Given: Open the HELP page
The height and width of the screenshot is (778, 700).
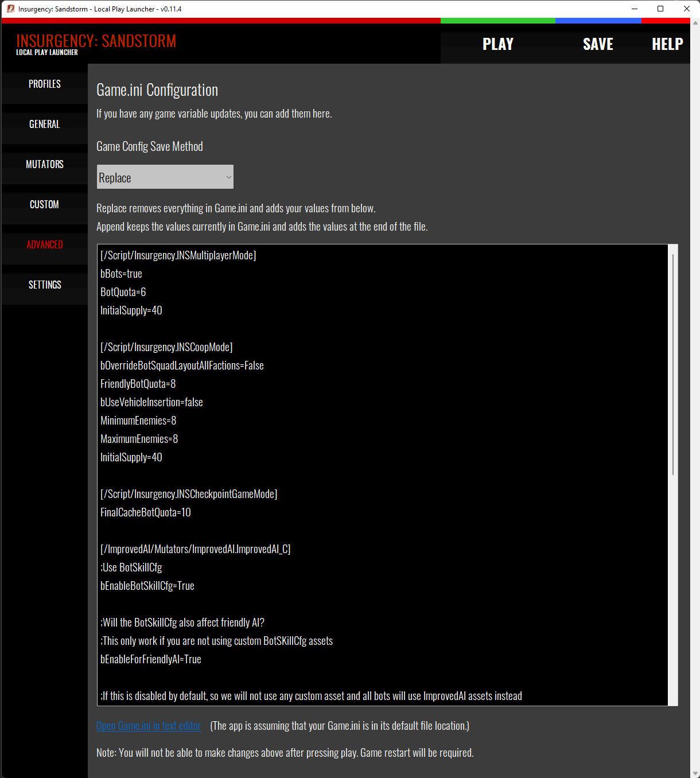Looking at the screenshot, I should point(667,44).
